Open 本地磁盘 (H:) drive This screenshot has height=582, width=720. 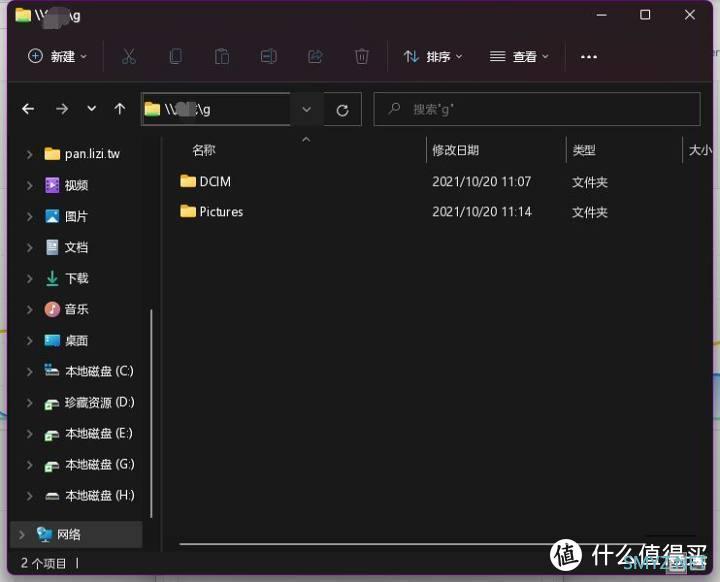(x=89, y=496)
